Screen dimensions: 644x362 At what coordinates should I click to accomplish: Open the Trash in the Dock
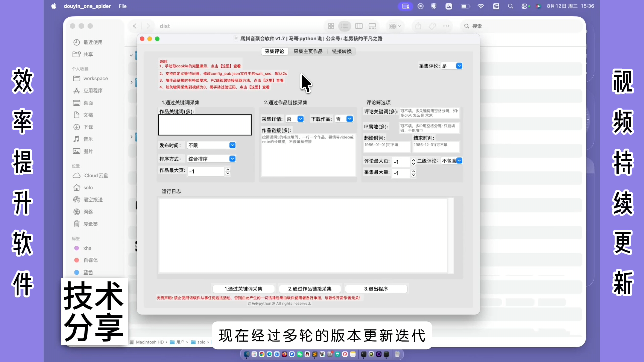click(397, 354)
